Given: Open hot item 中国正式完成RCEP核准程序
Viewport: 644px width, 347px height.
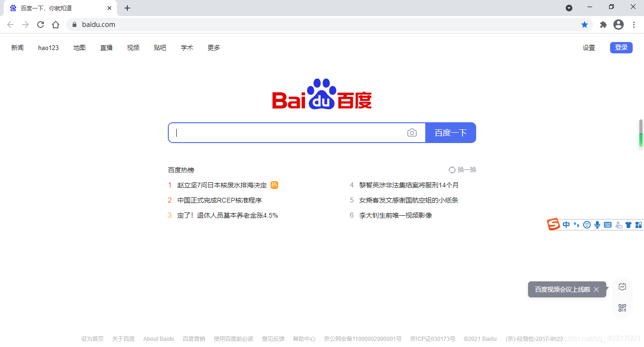Looking at the screenshot, I should 219,200.
